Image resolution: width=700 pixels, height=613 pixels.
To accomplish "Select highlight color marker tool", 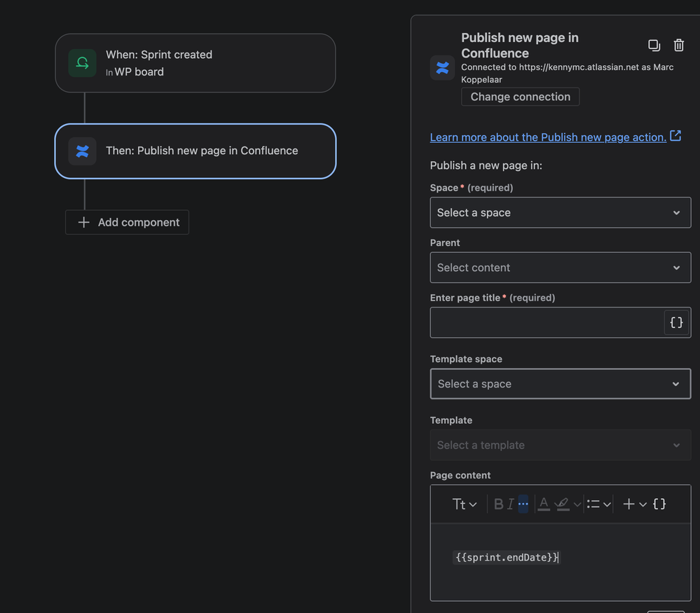I will (x=562, y=504).
